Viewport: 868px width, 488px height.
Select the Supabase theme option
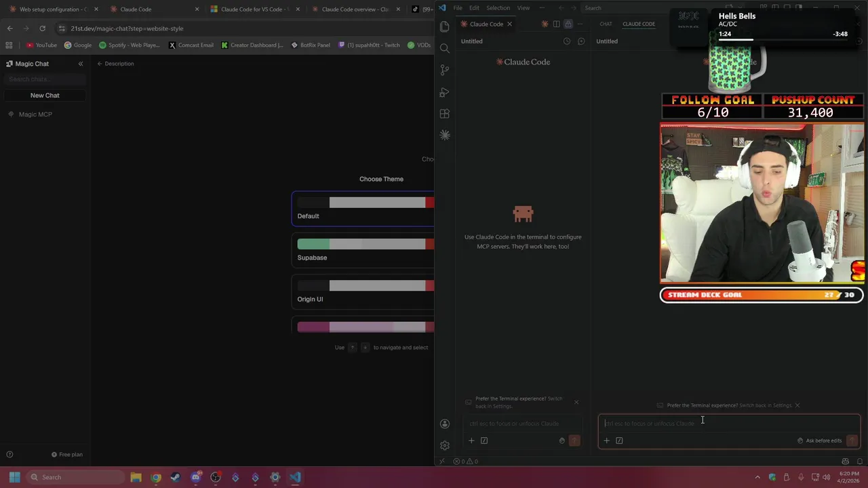pos(363,250)
